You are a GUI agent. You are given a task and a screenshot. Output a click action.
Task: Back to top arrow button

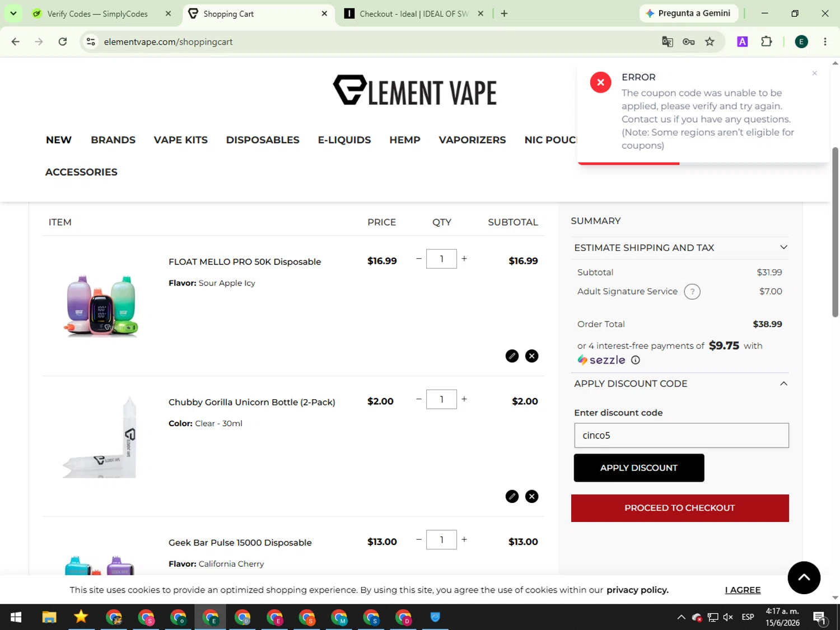pos(804,577)
